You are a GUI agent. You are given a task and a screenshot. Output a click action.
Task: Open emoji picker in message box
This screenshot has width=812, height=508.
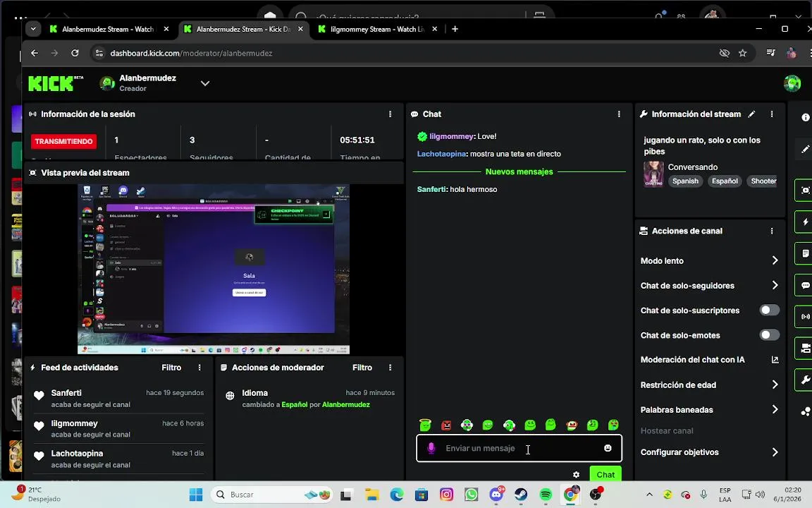point(608,448)
